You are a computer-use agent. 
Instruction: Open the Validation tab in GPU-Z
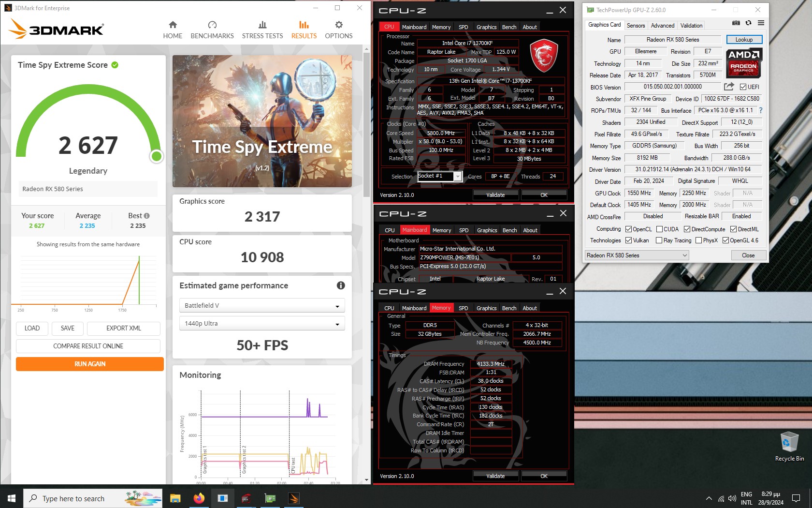691,26
